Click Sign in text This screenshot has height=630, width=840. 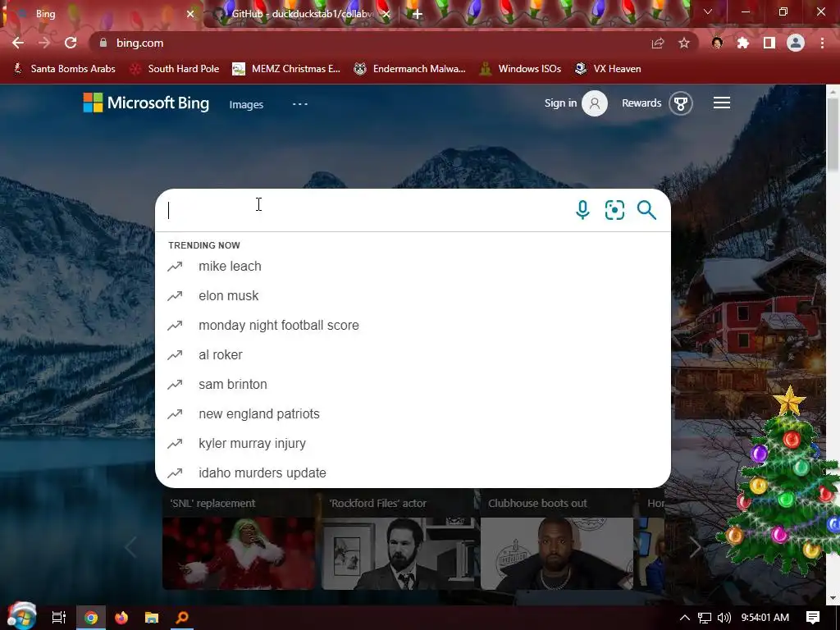click(x=560, y=103)
